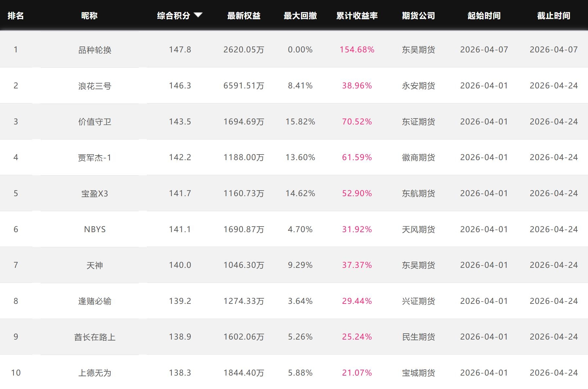Select trader 价值守卫

95,122
